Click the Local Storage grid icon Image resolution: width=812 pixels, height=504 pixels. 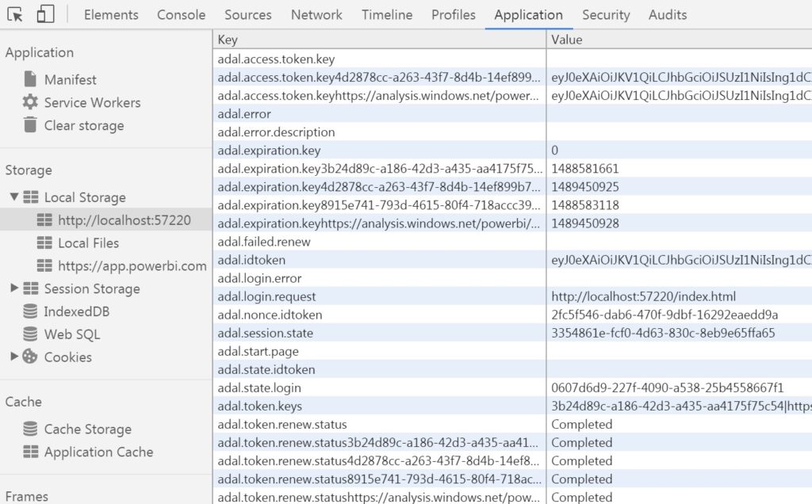[31, 197]
